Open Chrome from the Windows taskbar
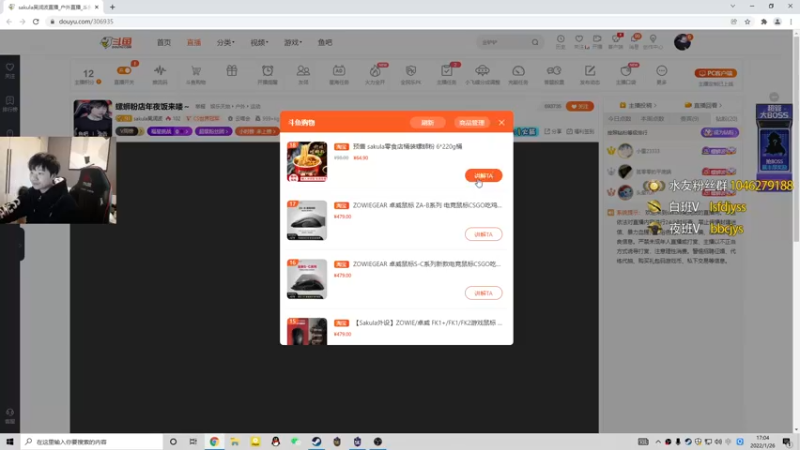The image size is (800, 450). coord(214,442)
